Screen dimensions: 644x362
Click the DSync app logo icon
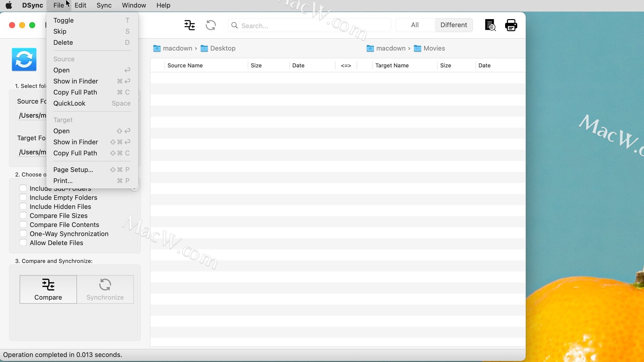[x=24, y=59]
